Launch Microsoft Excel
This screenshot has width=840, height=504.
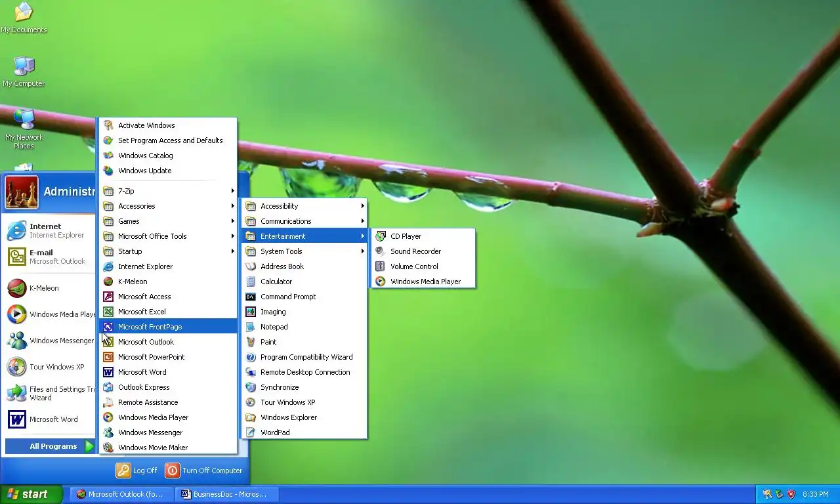click(167, 312)
